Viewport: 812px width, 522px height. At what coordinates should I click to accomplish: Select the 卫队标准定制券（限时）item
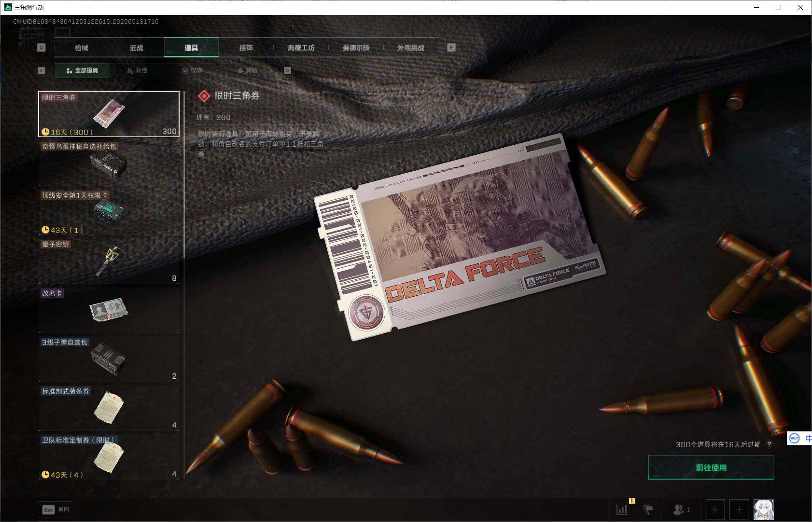(x=109, y=457)
